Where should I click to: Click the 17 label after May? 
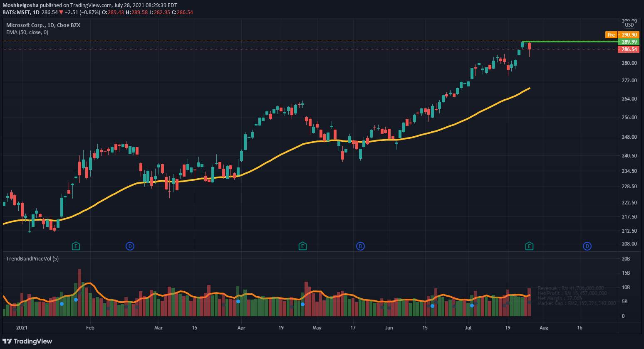point(353,328)
